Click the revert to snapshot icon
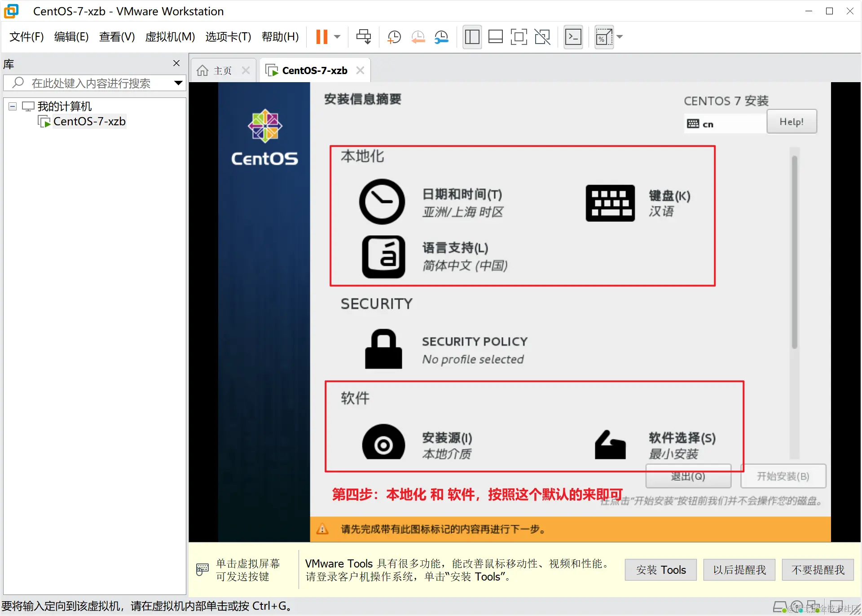Viewport: 862px width, 616px height. (x=418, y=37)
